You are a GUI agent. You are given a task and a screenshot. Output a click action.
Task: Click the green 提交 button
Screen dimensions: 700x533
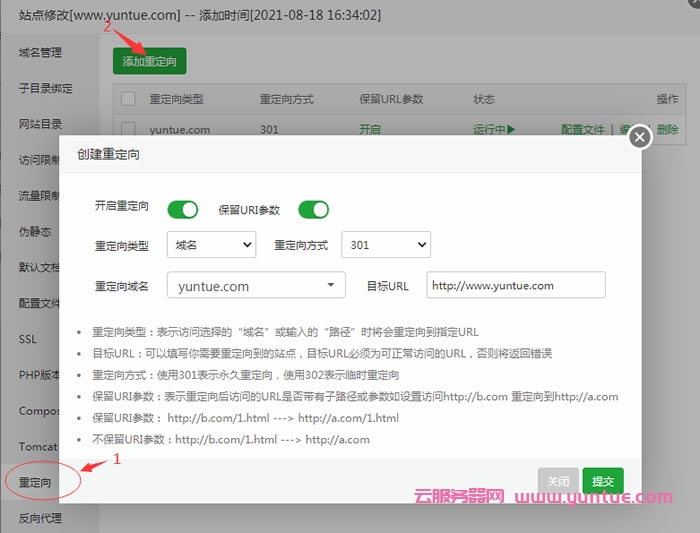click(x=603, y=481)
